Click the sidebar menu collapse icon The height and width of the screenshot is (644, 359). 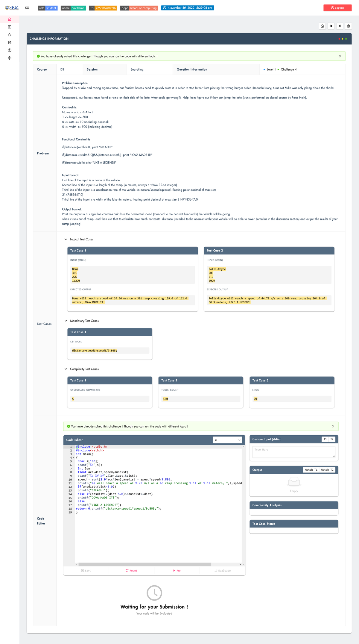click(27, 7)
